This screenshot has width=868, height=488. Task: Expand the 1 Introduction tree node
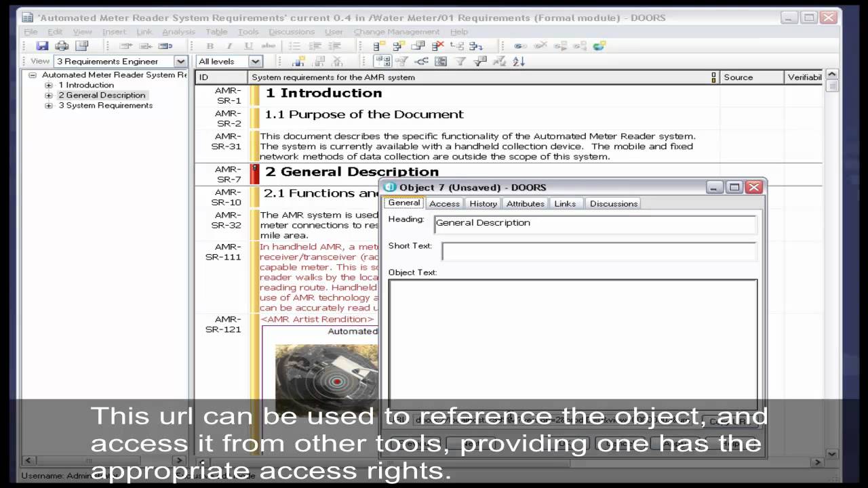49,85
